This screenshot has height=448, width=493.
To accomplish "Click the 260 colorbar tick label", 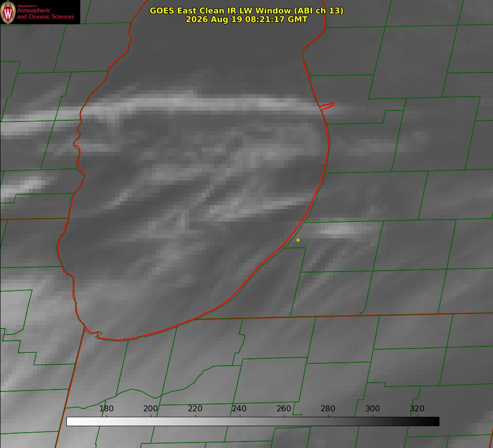I will pyautogui.click(x=283, y=408).
